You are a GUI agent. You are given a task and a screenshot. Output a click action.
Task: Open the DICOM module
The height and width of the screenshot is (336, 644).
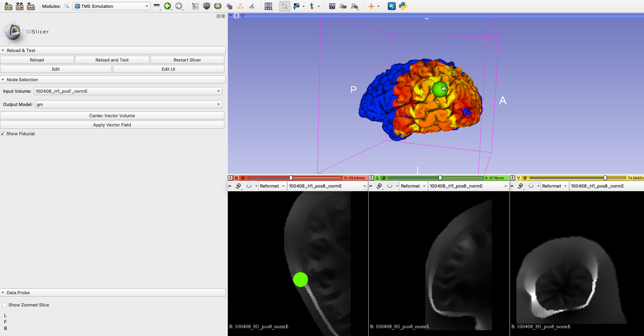click(x=19, y=6)
